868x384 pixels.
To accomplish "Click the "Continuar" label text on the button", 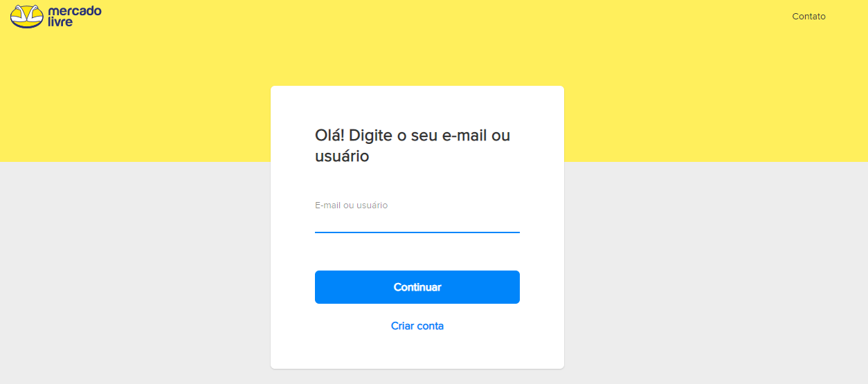I will pos(417,287).
